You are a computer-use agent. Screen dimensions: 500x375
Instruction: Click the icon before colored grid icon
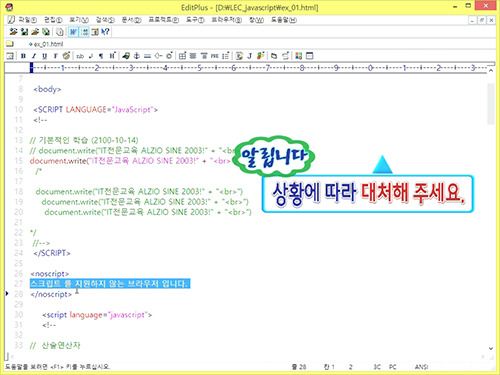[285, 56]
